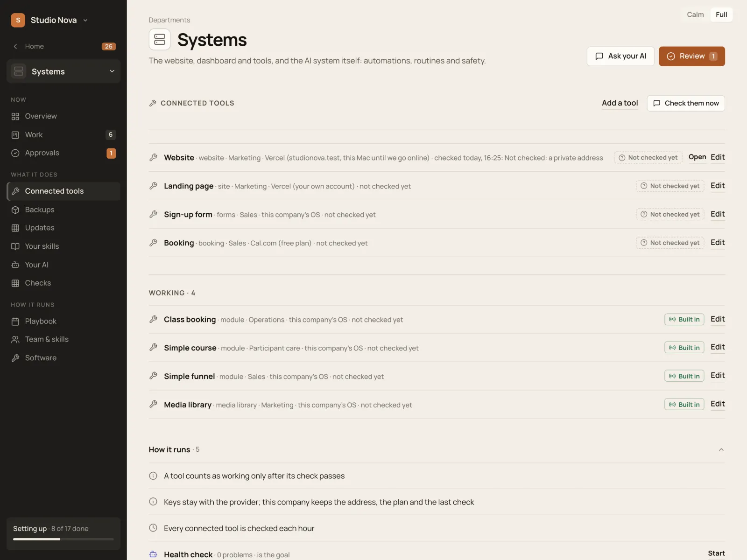Click the Add a tool link
747x560 pixels.
pyautogui.click(x=620, y=103)
